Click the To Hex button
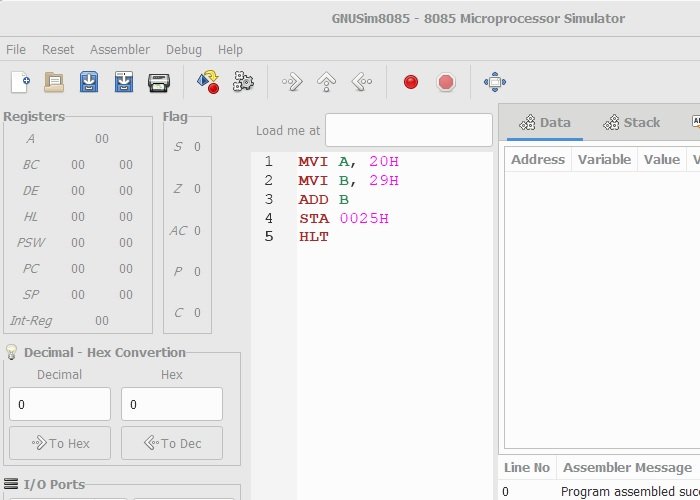 [x=60, y=443]
